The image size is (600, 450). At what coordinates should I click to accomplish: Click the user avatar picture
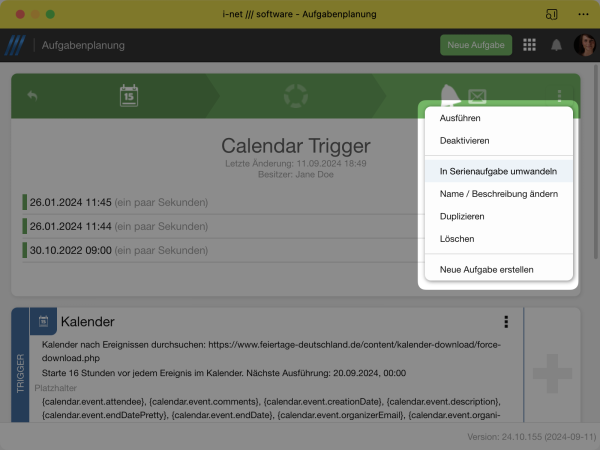click(583, 45)
